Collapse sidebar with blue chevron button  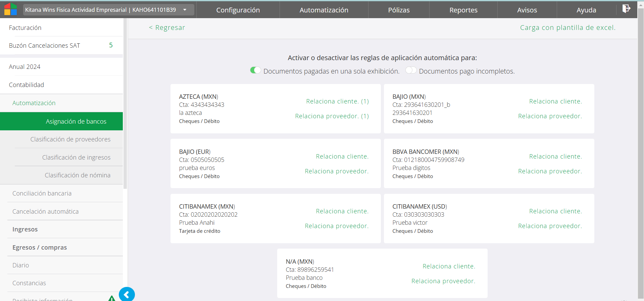127,295
